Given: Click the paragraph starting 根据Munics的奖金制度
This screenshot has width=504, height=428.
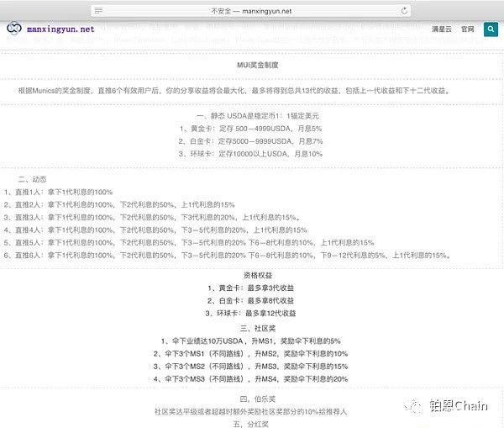Looking at the screenshot, I should (x=234, y=91).
